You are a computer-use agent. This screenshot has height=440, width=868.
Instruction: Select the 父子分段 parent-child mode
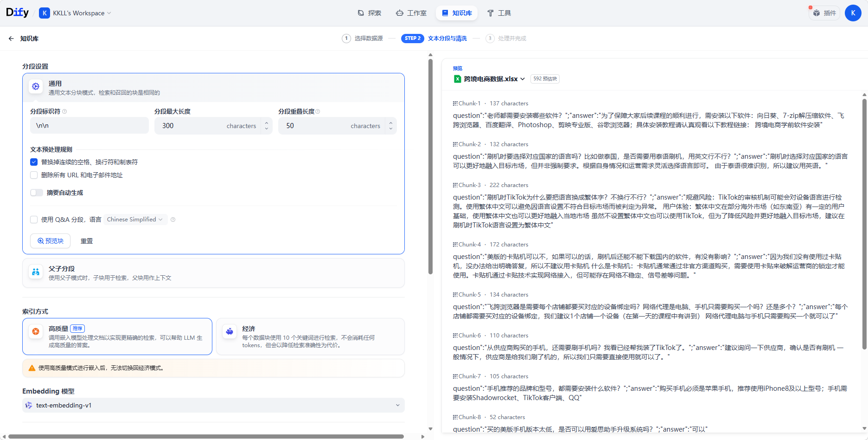click(x=213, y=273)
